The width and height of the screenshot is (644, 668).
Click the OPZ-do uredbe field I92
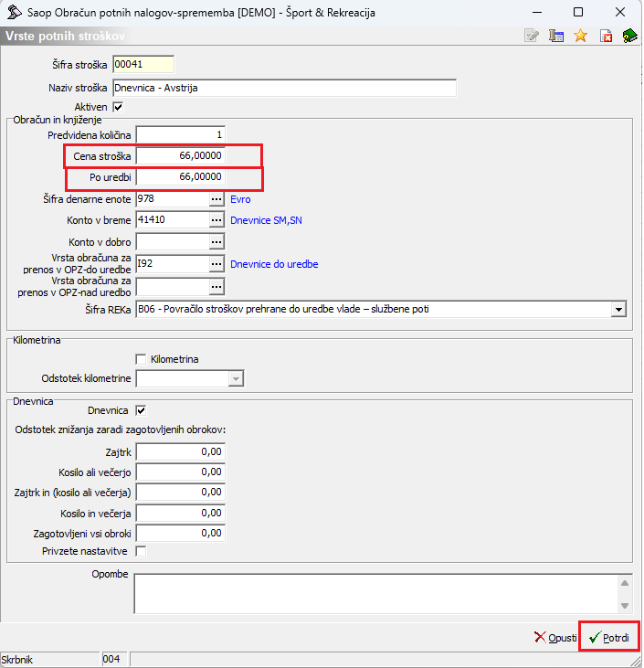pos(173,264)
